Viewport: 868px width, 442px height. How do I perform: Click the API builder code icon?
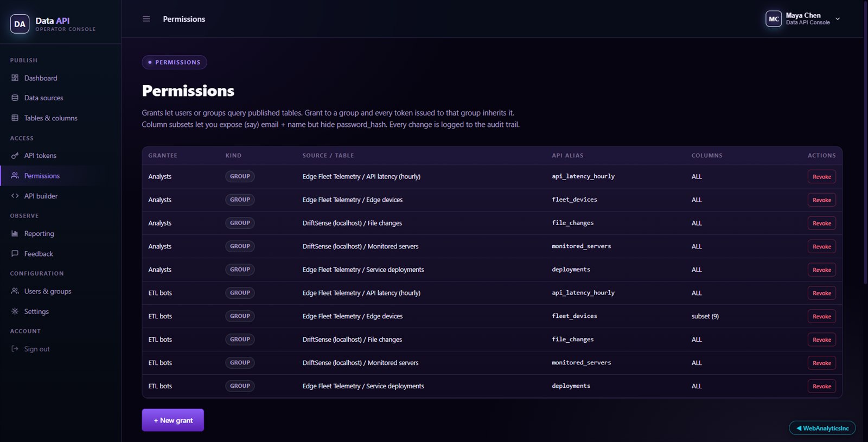(15, 196)
